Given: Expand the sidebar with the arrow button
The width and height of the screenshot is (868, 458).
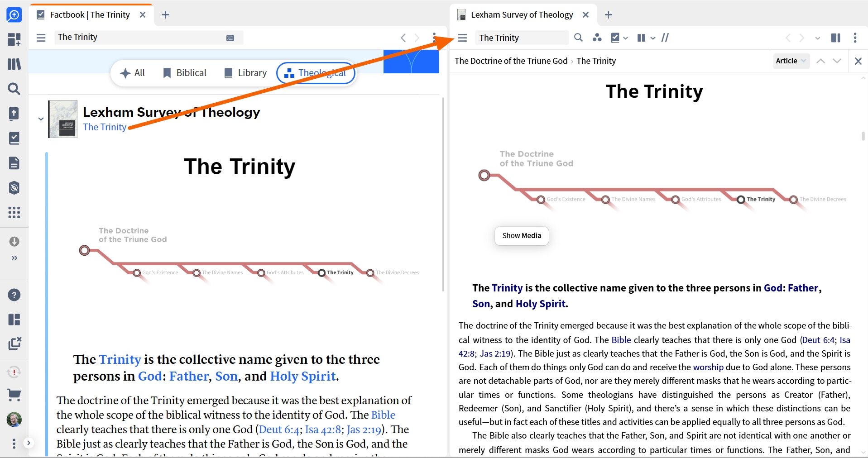Looking at the screenshot, I should coord(29,443).
